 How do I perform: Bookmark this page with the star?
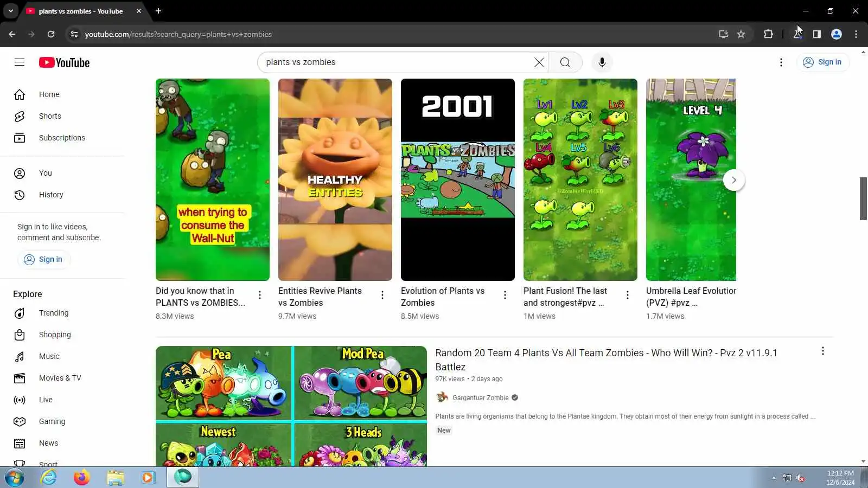coord(741,34)
